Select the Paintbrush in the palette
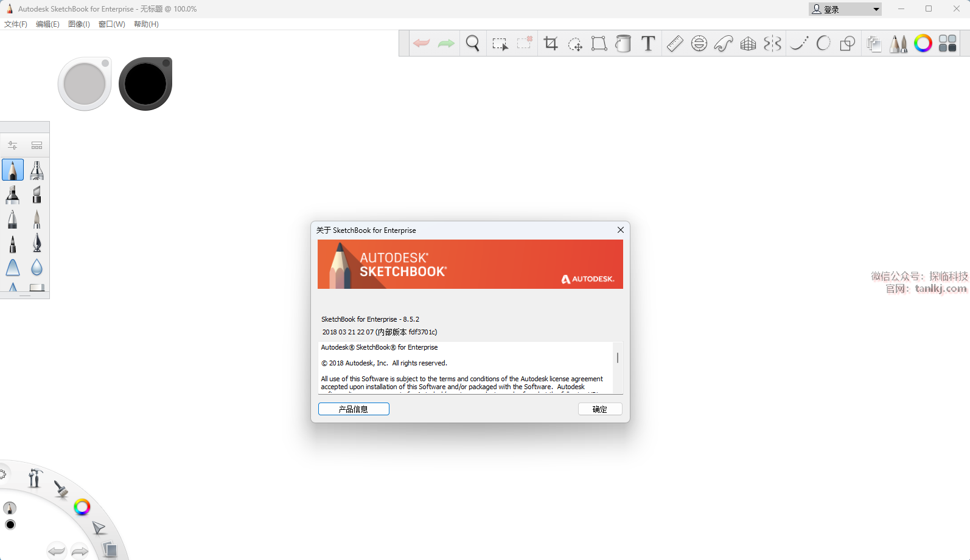The height and width of the screenshot is (560, 970). 37,219
